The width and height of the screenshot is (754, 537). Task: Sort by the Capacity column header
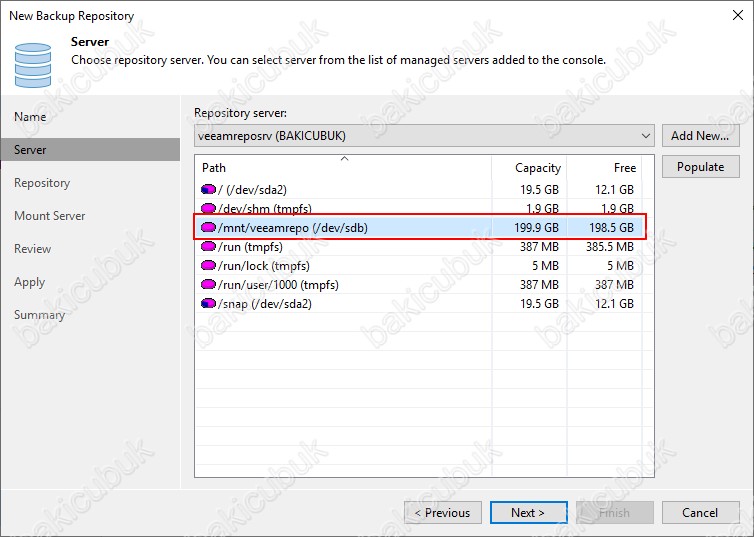(529, 168)
